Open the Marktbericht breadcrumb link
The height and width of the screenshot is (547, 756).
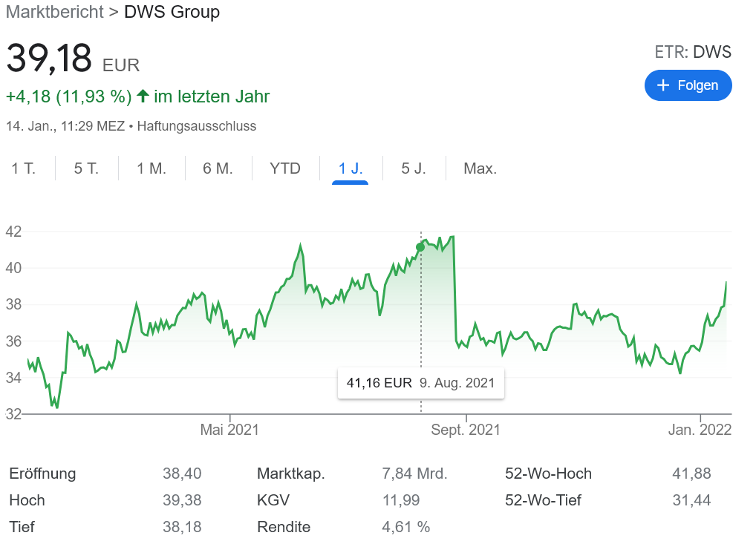55,13
